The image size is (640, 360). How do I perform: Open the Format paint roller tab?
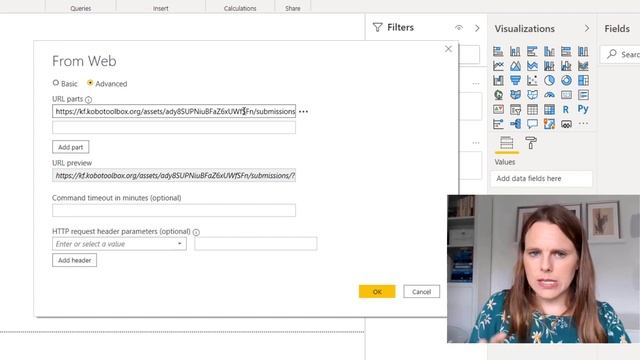point(531,143)
